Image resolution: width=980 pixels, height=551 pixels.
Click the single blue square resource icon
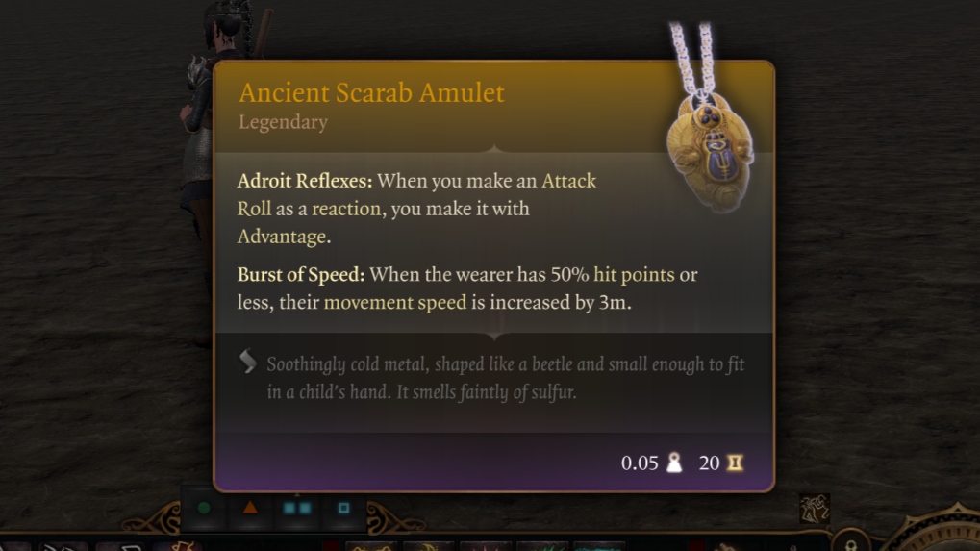click(x=343, y=508)
